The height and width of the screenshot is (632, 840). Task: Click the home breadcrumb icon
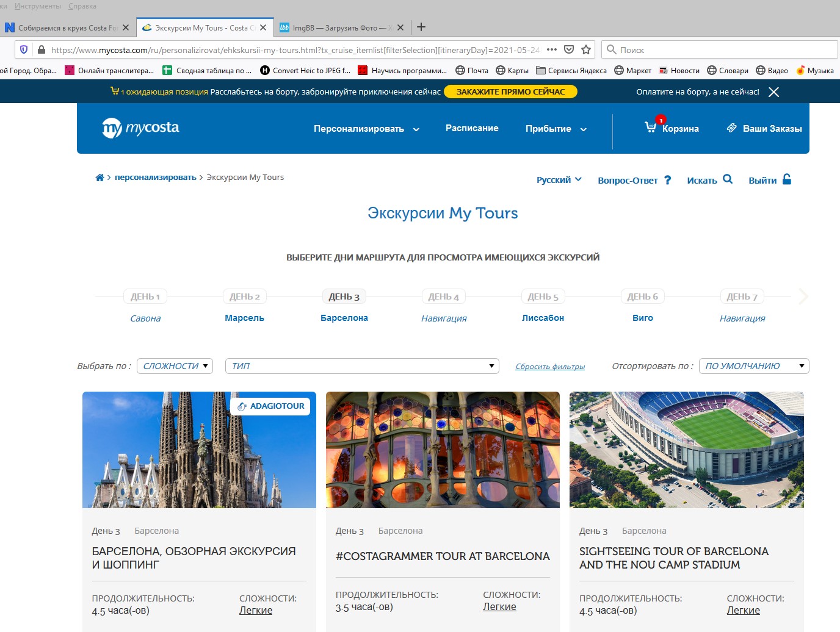click(x=100, y=178)
